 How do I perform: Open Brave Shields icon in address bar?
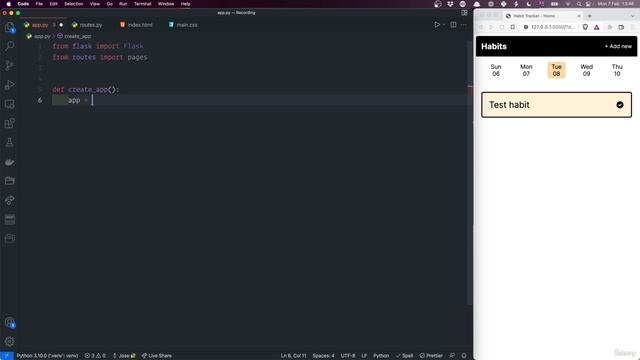coord(585,27)
